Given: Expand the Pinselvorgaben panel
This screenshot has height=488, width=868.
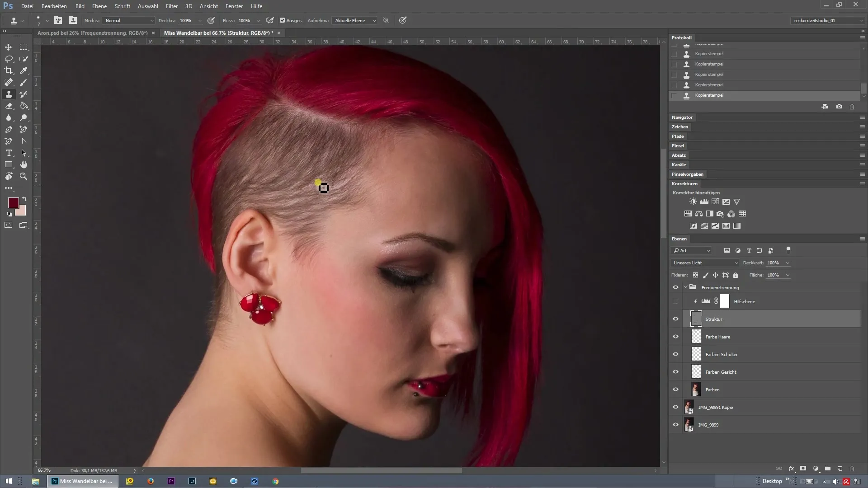Looking at the screenshot, I should coord(687,174).
